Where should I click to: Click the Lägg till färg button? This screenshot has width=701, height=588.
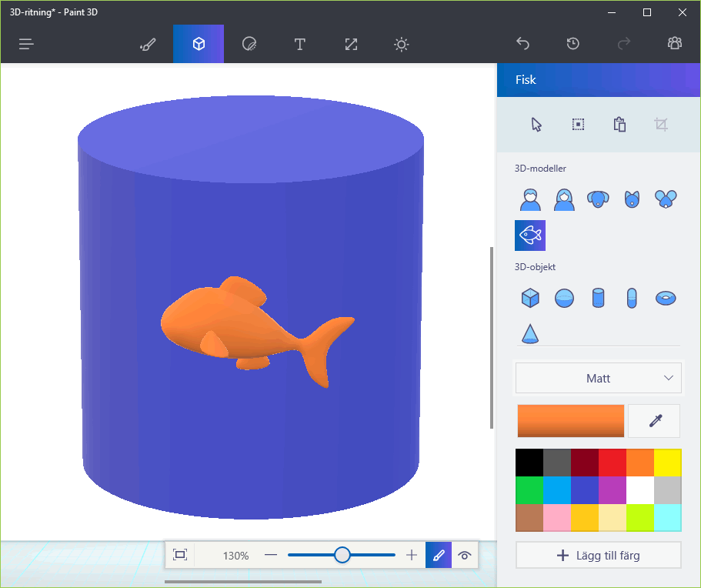(598, 555)
